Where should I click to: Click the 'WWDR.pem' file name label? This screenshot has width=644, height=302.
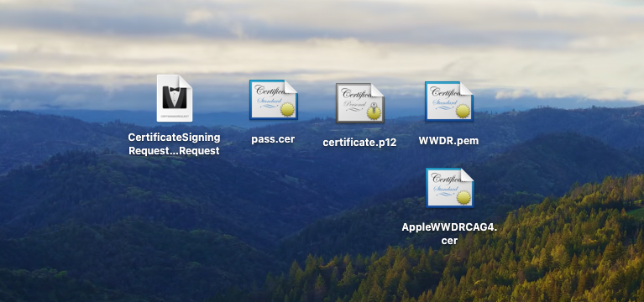point(448,141)
